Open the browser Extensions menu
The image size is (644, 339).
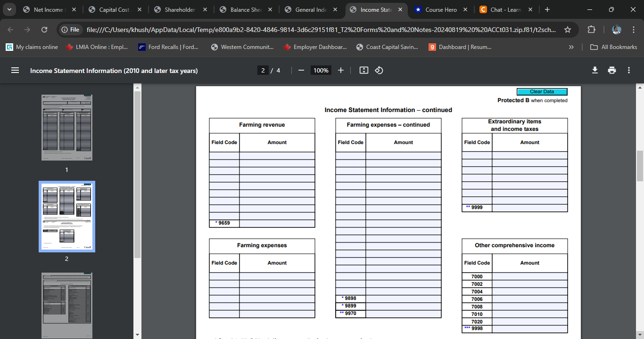click(x=592, y=30)
